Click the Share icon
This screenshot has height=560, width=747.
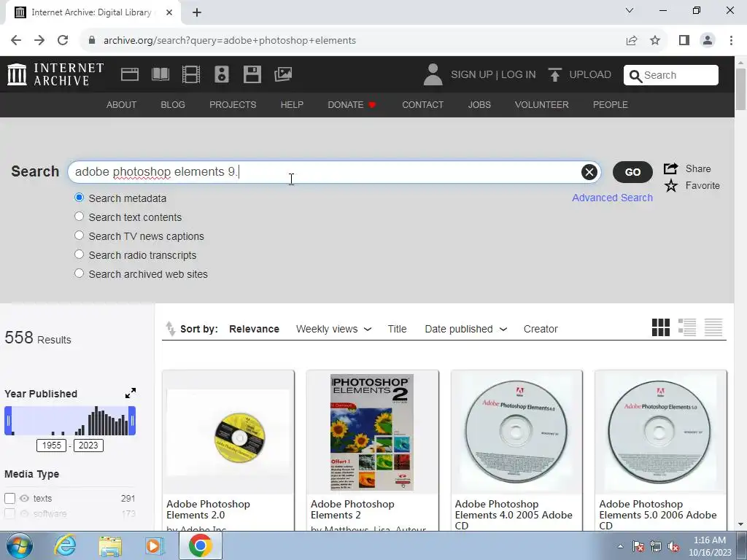pyautogui.click(x=671, y=168)
